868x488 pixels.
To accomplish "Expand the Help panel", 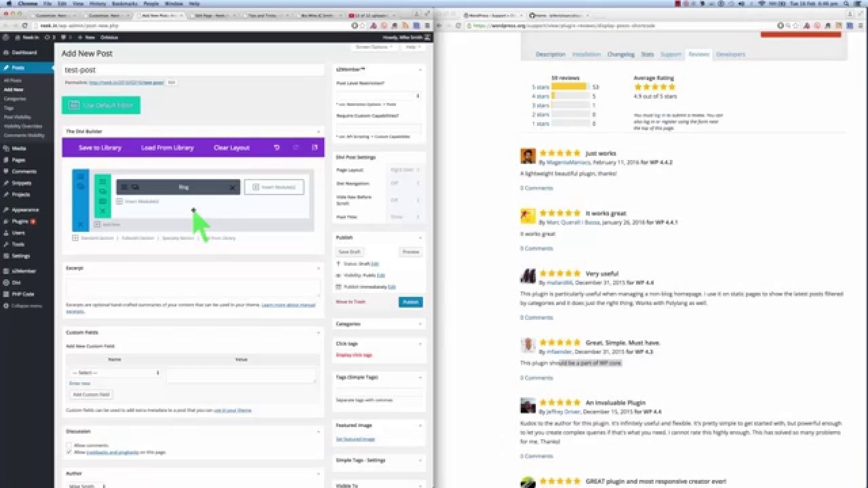I will (x=412, y=47).
